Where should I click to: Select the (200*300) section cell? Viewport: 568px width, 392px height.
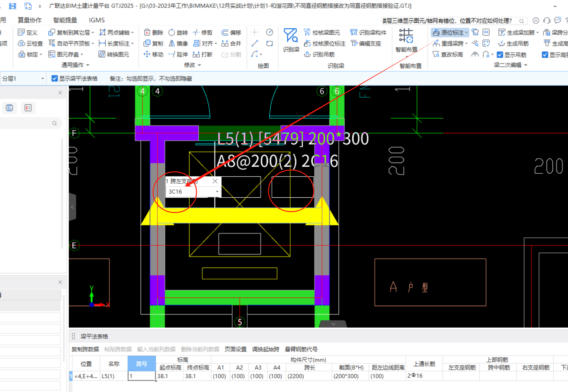tap(350, 376)
